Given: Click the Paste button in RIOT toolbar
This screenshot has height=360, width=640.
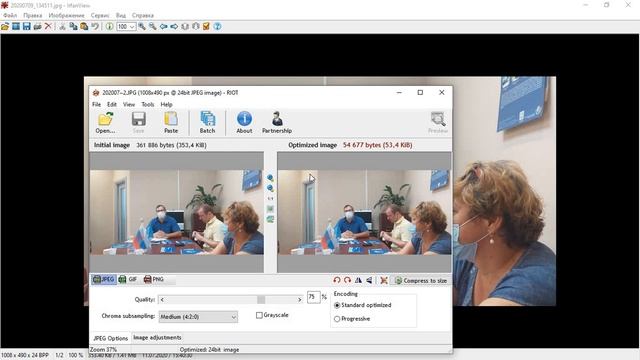Looking at the screenshot, I should tap(171, 122).
